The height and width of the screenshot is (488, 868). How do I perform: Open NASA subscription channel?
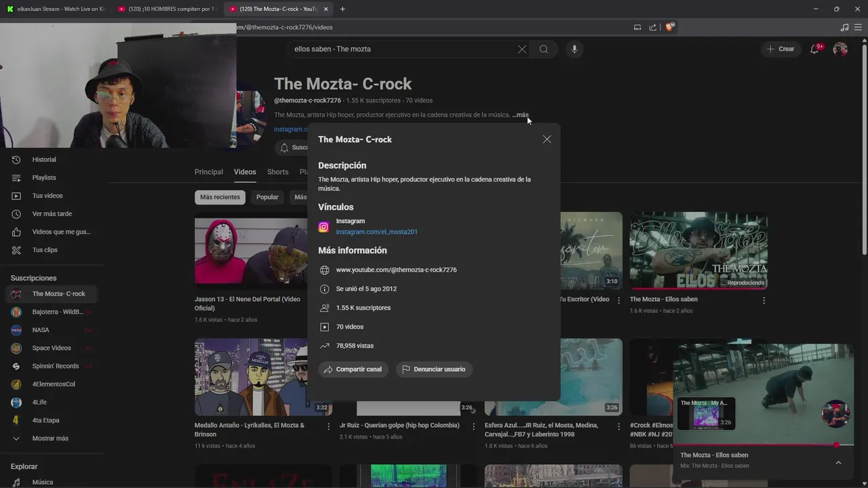coord(52,330)
